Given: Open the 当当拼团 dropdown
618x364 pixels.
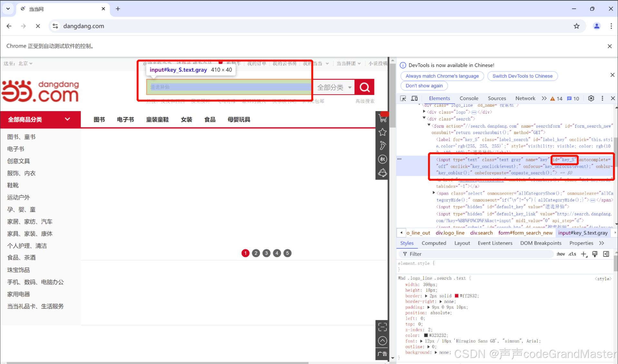Looking at the screenshot, I should coord(348,63).
